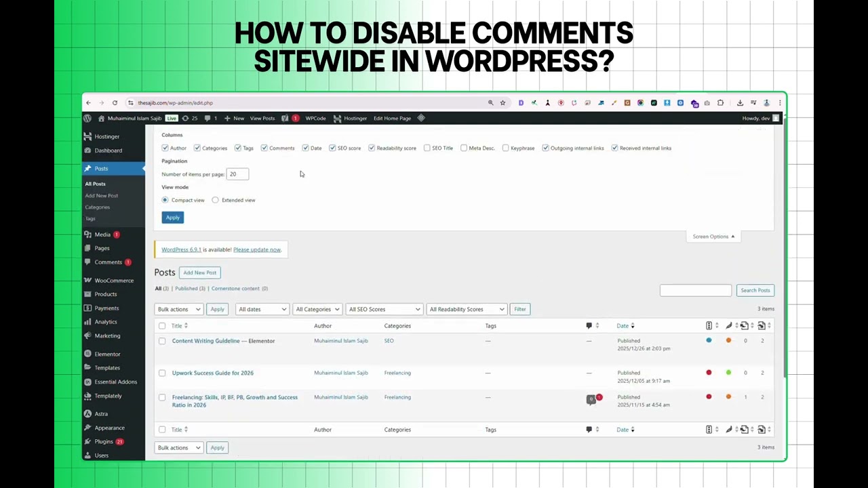Select the Compact view radio button

[165, 200]
